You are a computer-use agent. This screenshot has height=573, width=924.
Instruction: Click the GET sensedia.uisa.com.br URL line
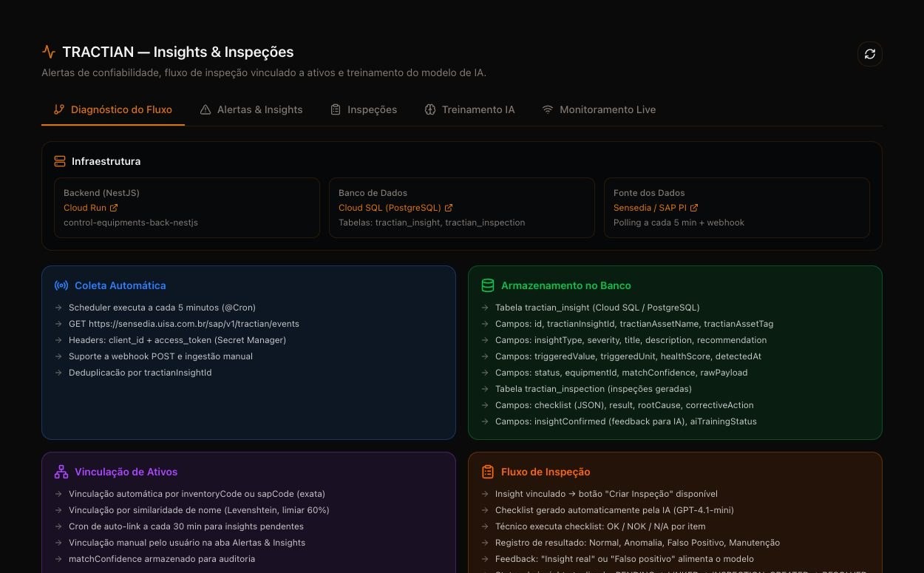tap(184, 324)
